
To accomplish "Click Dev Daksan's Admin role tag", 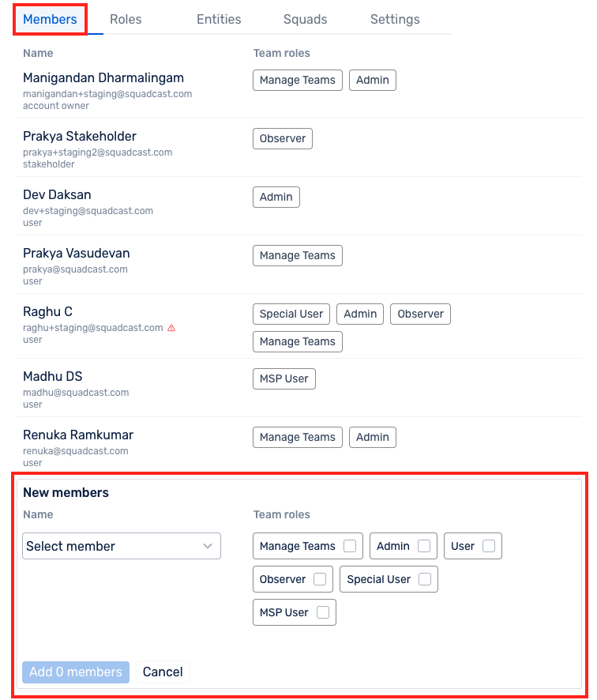I will [276, 197].
